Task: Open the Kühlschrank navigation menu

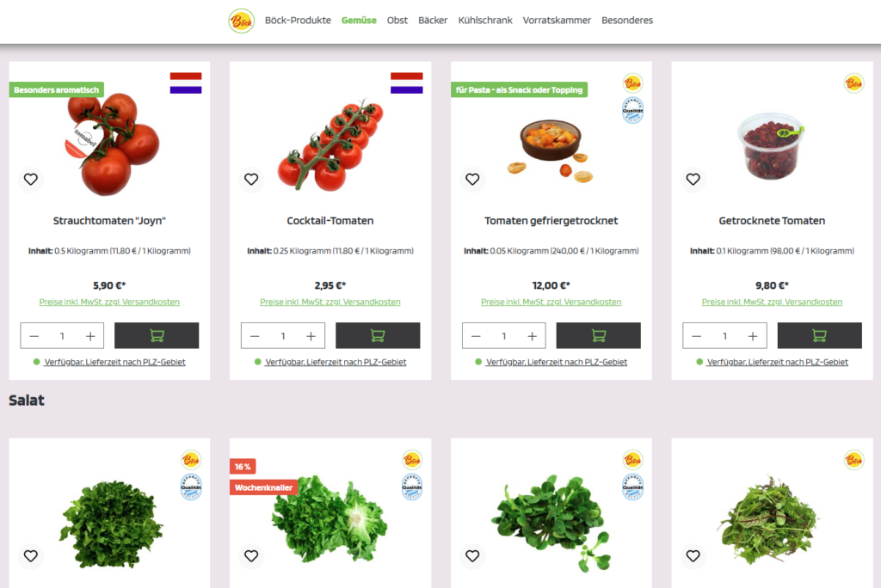Action: coord(485,21)
